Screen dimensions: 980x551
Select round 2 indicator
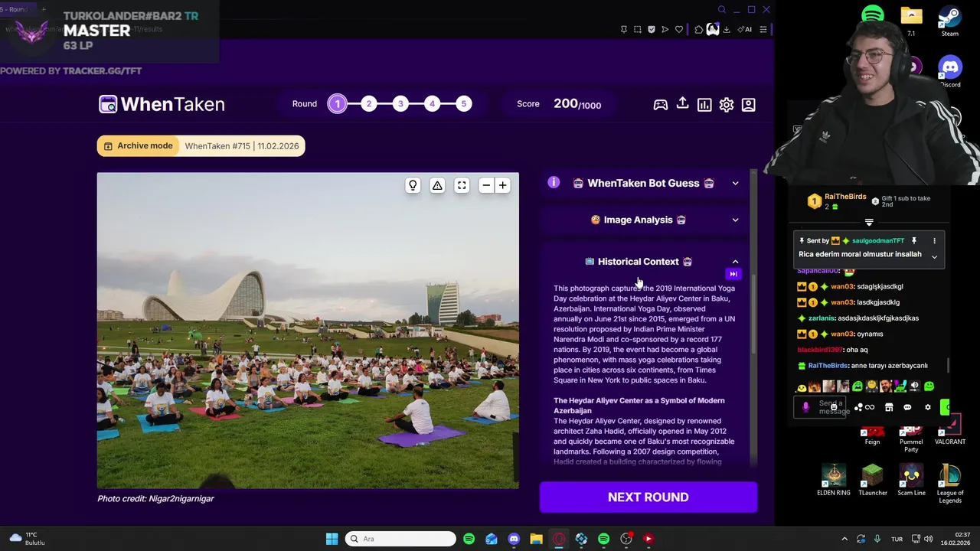[x=369, y=104]
